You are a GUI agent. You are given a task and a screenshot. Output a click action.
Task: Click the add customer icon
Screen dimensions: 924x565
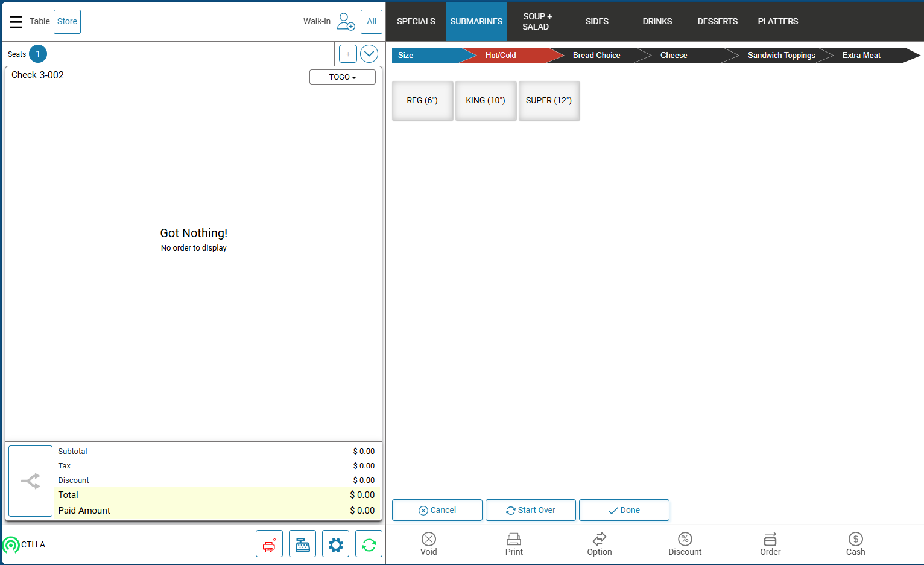pyautogui.click(x=346, y=22)
